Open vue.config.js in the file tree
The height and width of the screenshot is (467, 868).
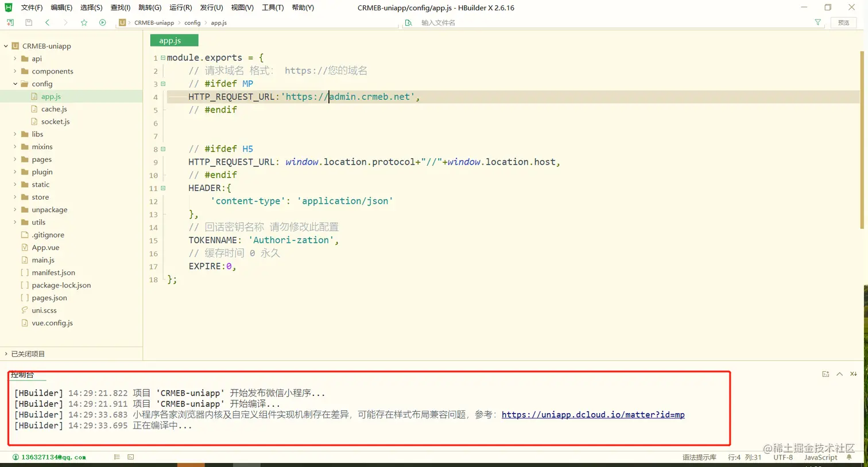tap(52, 323)
